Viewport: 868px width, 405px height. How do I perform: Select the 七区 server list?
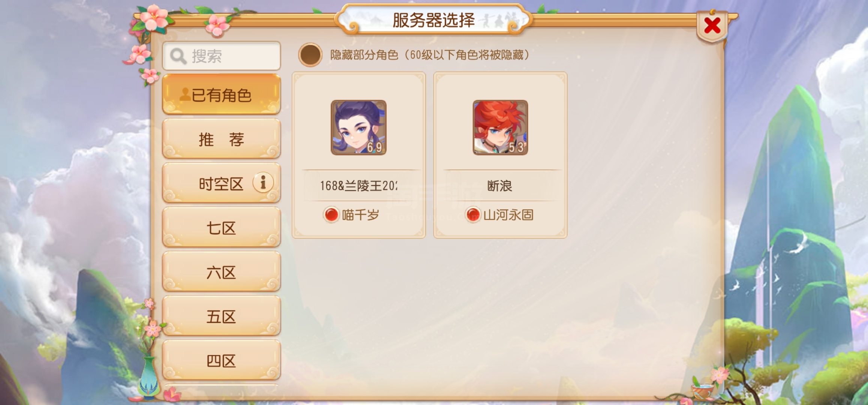221,227
